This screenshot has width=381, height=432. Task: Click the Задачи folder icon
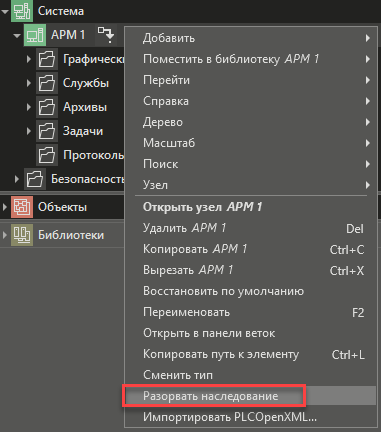point(47,131)
